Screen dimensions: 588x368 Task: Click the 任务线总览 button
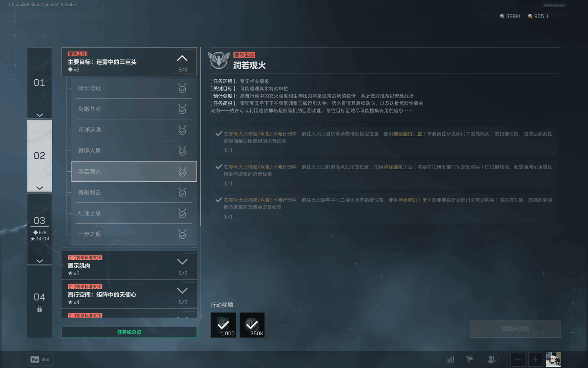(x=129, y=332)
